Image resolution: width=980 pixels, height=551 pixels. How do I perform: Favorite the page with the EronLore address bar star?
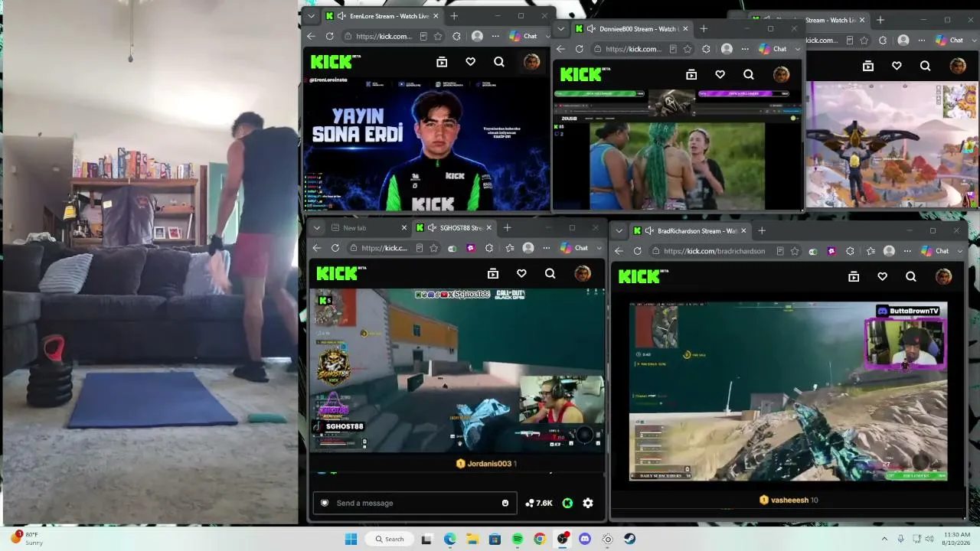point(438,36)
